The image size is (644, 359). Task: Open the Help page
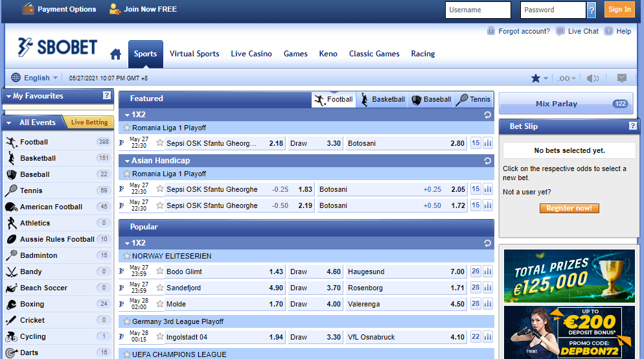pyautogui.click(x=617, y=31)
